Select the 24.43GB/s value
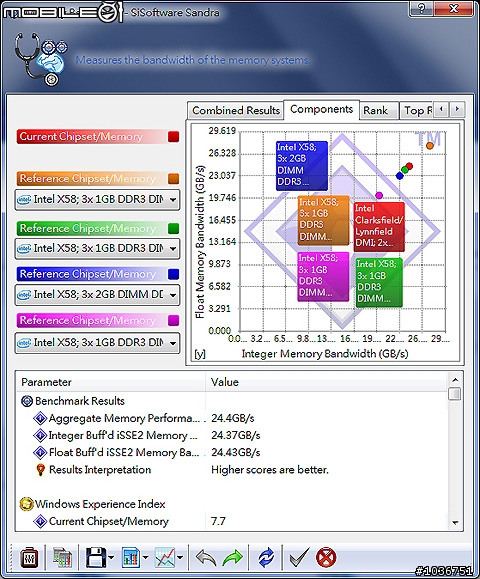 coord(236,452)
